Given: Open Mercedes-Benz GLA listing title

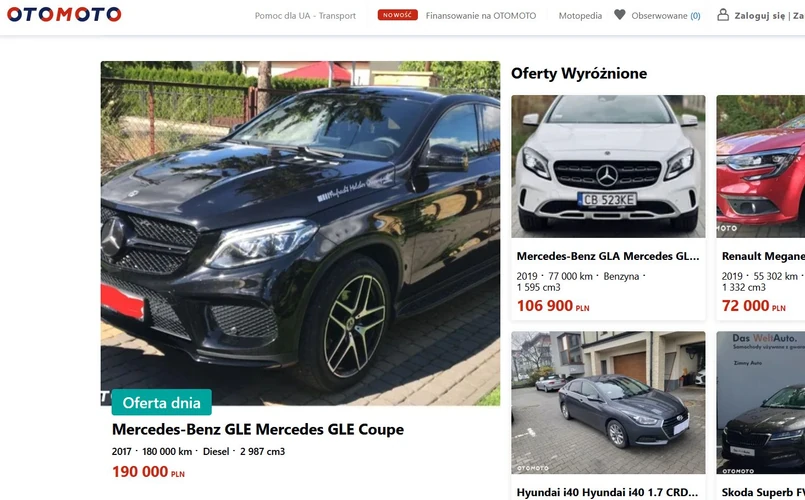Looking at the screenshot, I should (x=608, y=256).
